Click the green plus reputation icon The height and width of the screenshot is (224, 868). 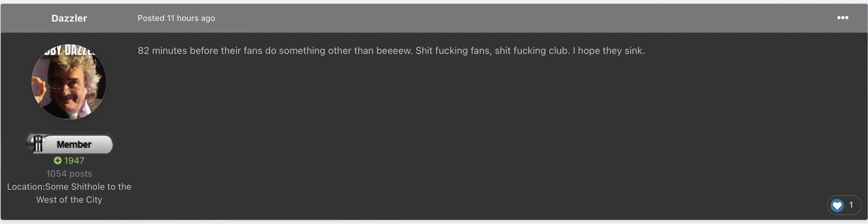58,161
